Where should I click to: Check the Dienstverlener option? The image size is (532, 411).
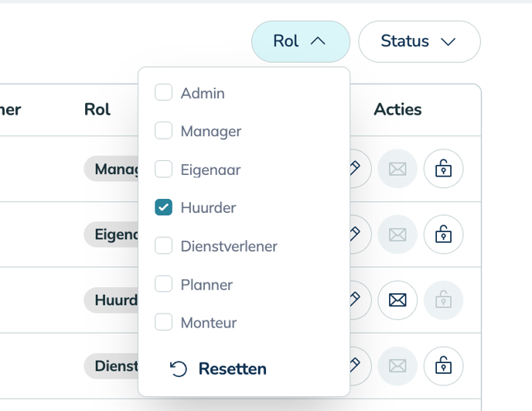163,246
